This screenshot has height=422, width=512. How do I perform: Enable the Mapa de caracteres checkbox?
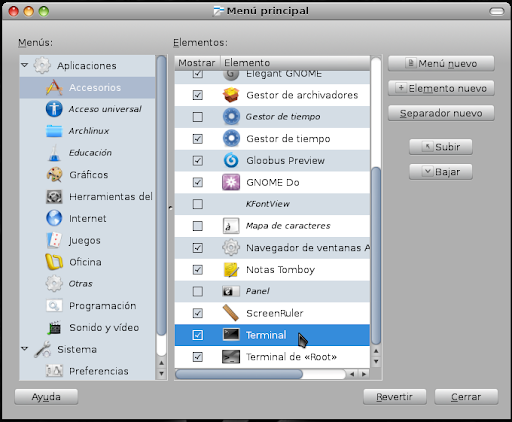tap(198, 226)
